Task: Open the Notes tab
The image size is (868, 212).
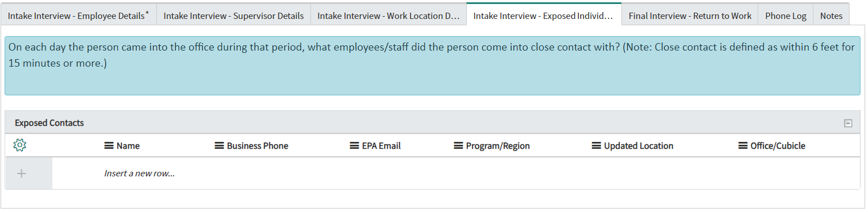Action: point(831,16)
